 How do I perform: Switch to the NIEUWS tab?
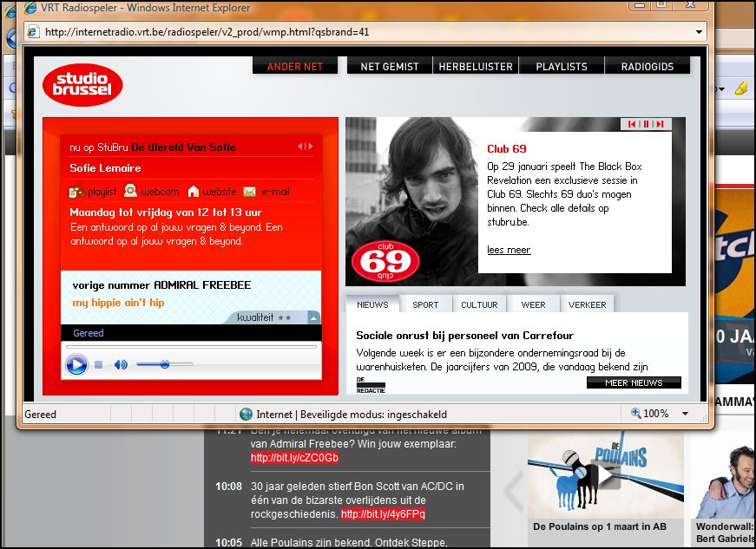click(x=372, y=304)
